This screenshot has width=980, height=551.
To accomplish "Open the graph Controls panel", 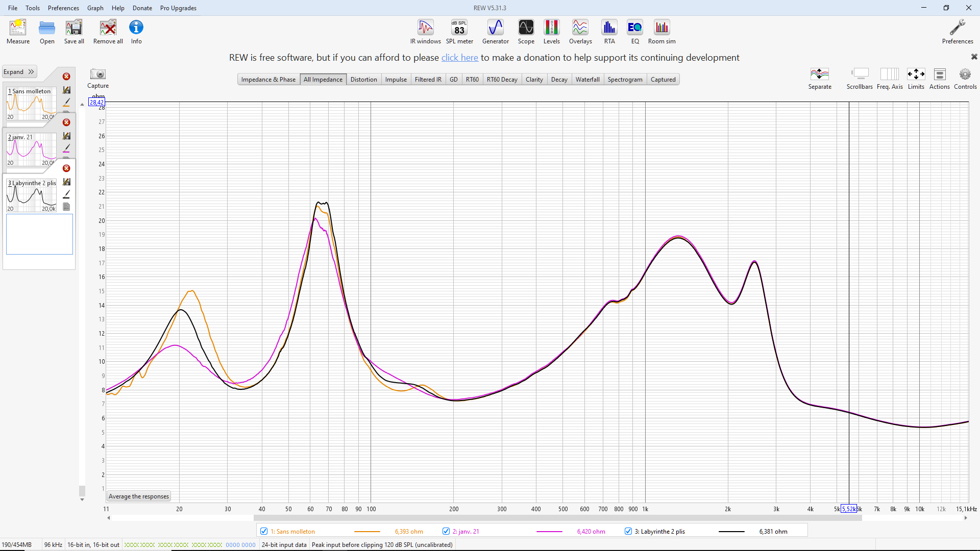I will click(965, 78).
